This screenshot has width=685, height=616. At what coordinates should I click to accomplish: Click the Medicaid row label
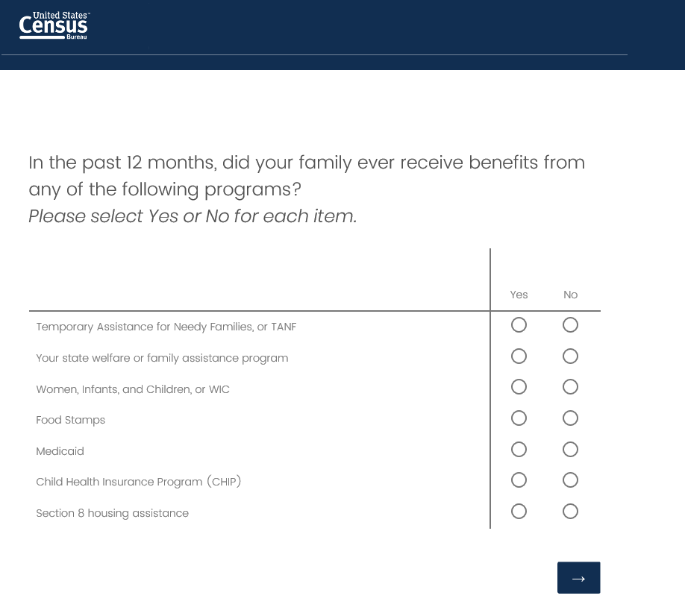coord(60,451)
